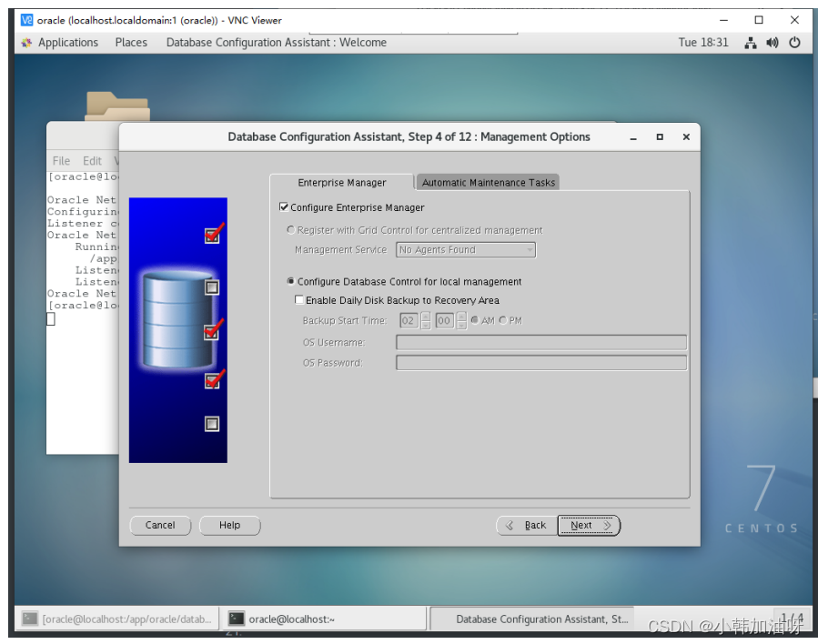818x644 pixels.
Task: Switch to oracle@localhost:/app/oracle/datab... taskbar window
Action: coord(116,619)
